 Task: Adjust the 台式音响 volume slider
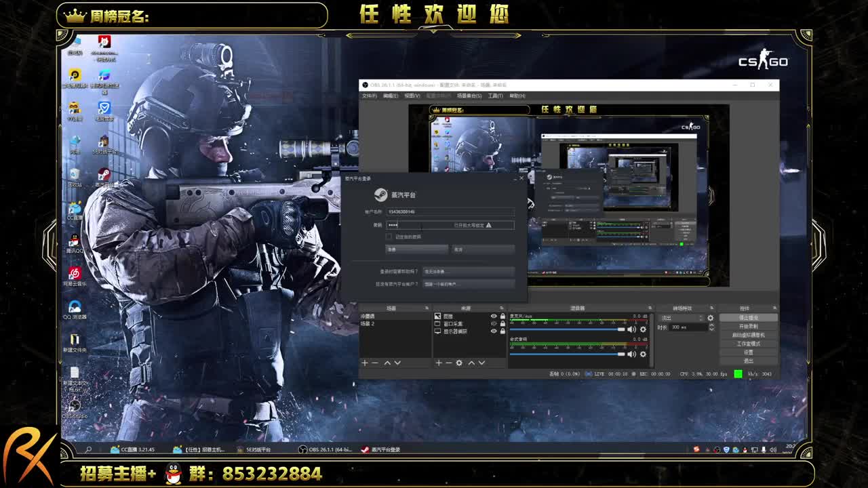click(567, 354)
